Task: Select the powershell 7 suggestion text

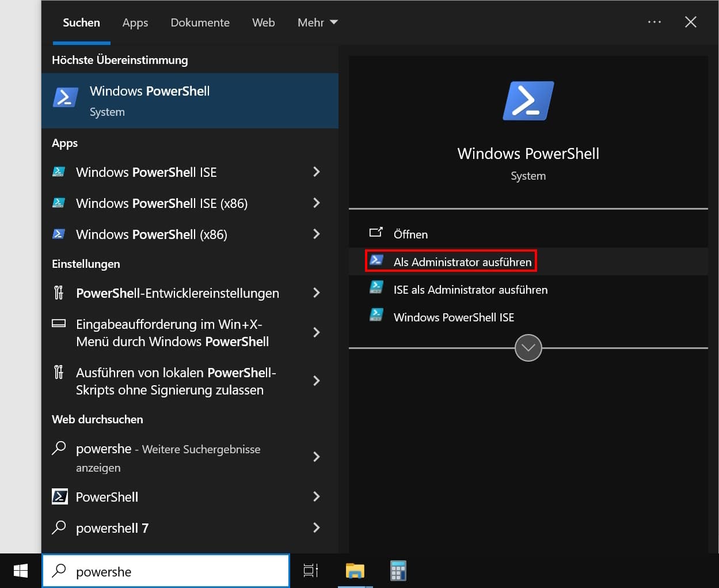Action: click(x=112, y=528)
